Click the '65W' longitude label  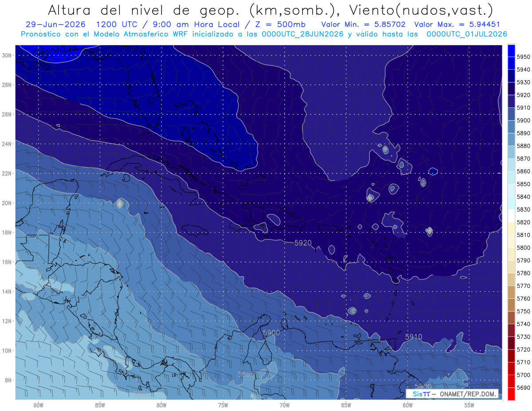[x=346, y=405]
